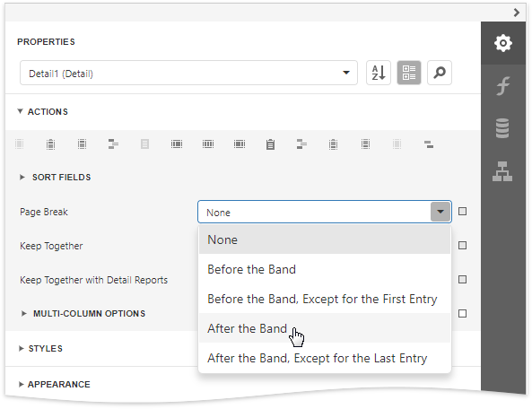The image size is (532, 409).
Task: Toggle the categorized properties view button
Action: tap(409, 73)
